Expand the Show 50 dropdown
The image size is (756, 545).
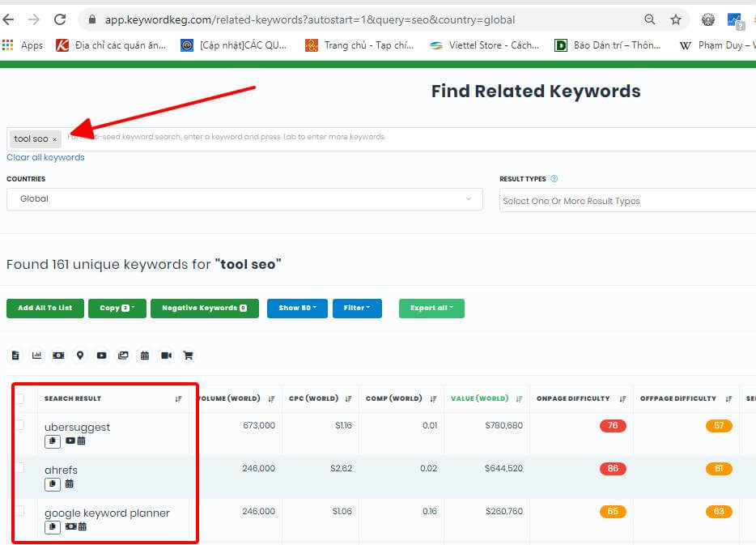click(297, 309)
